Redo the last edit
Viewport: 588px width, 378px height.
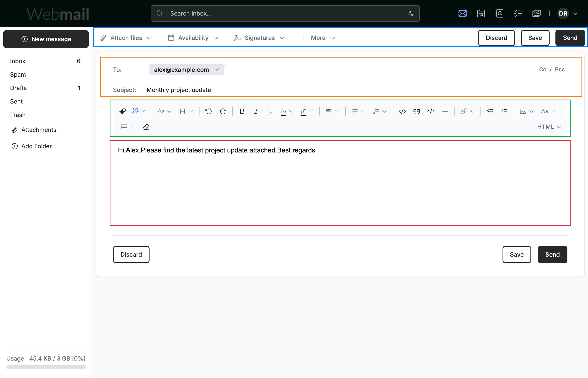(223, 112)
